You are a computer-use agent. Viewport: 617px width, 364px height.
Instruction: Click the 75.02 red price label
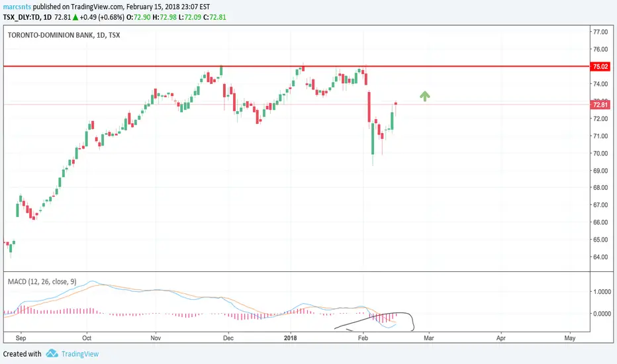pyautogui.click(x=600, y=66)
